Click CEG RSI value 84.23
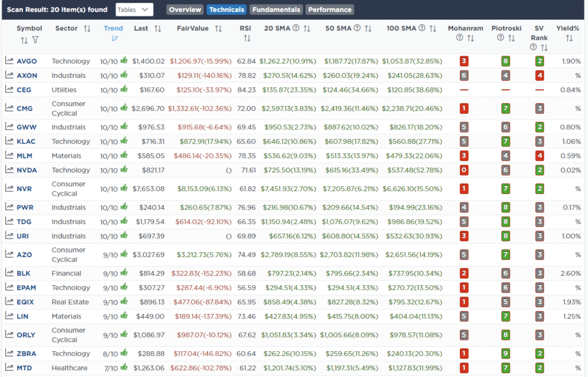 coord(246,90)
